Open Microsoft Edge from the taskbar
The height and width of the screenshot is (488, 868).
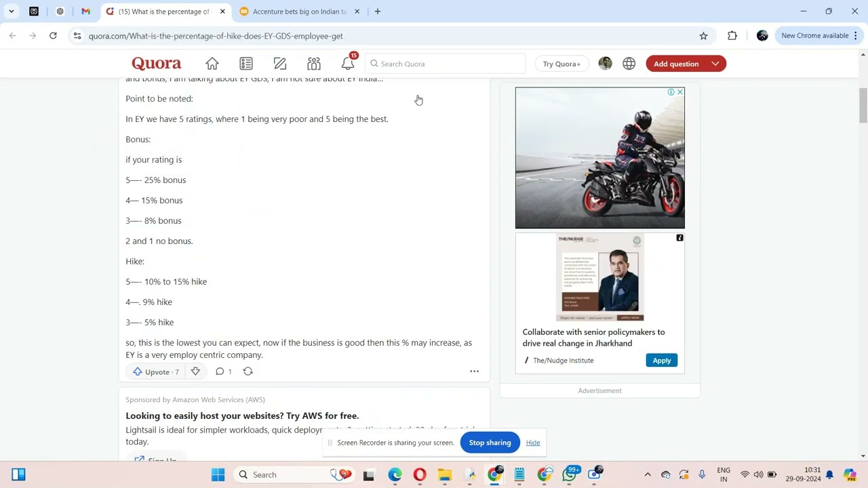[x=395, y=474]
